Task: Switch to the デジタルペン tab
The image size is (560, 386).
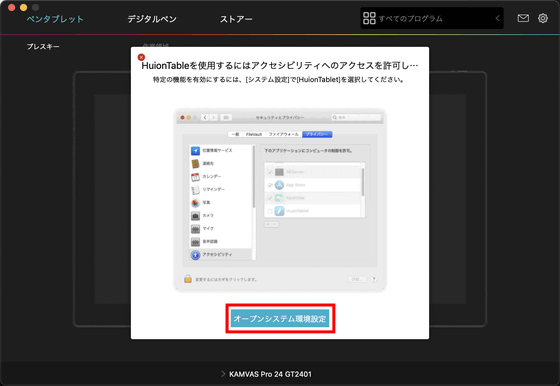Action: [152, 19]
